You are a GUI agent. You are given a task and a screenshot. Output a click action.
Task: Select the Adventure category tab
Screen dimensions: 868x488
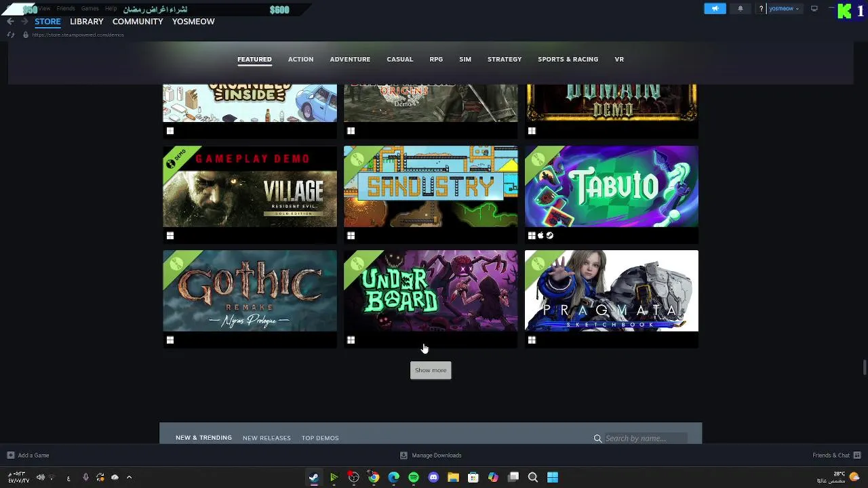click(x=350, y=59)
